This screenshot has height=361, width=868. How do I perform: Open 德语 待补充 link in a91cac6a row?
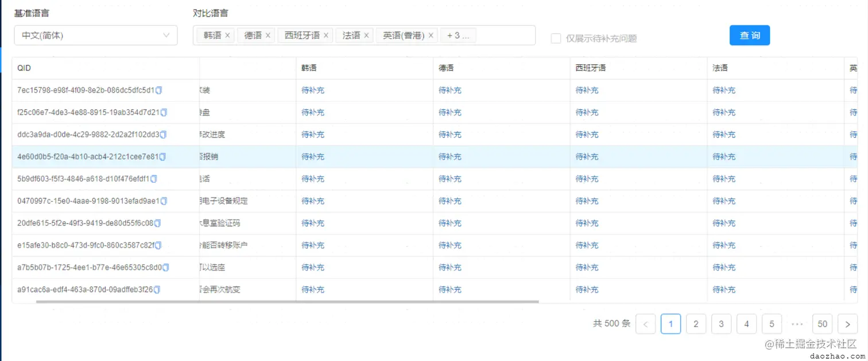coord(450,289)
